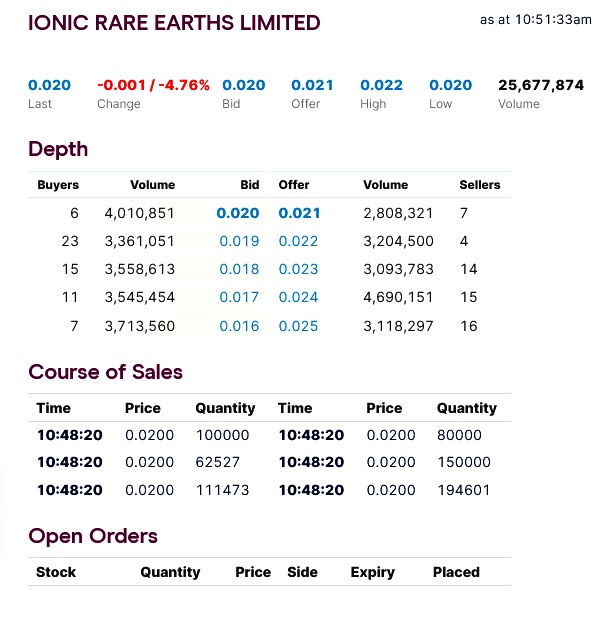
Task: Click the Course of Sales heading
Action: tap(106, 372)
